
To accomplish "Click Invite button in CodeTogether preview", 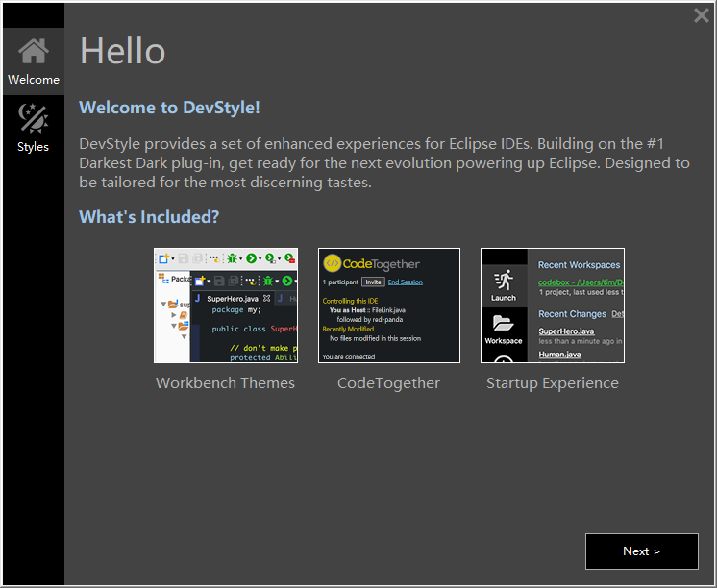I will point(373,282).
